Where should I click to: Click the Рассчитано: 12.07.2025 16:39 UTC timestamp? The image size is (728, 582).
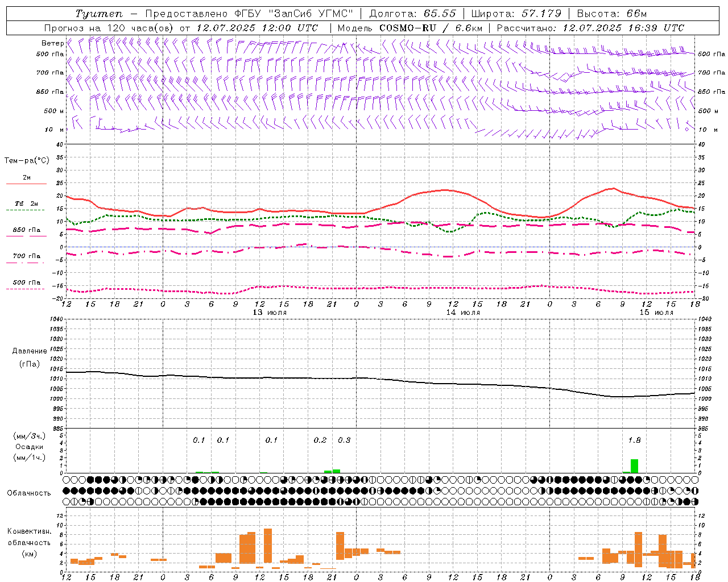tap(590, 28)
